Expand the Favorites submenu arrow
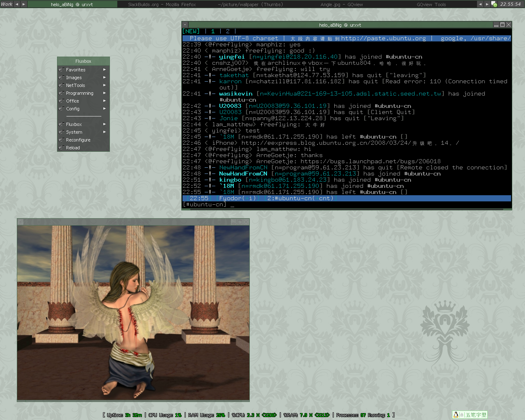This screenshot has width=525, height=420. pos(105,70)
